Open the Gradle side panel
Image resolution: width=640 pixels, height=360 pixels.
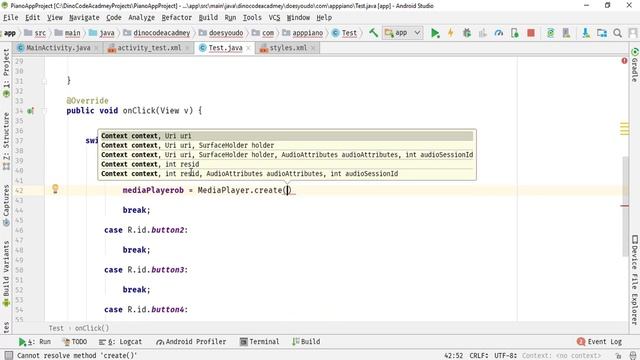coord(635,65)
